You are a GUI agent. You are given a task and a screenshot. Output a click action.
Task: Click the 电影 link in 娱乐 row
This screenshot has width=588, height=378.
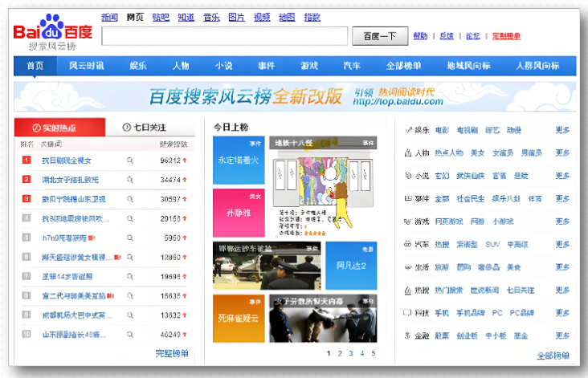point(442,130)
